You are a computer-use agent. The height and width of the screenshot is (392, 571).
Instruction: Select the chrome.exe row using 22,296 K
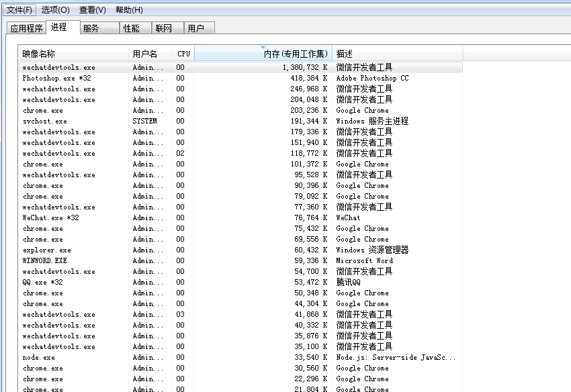240,379
